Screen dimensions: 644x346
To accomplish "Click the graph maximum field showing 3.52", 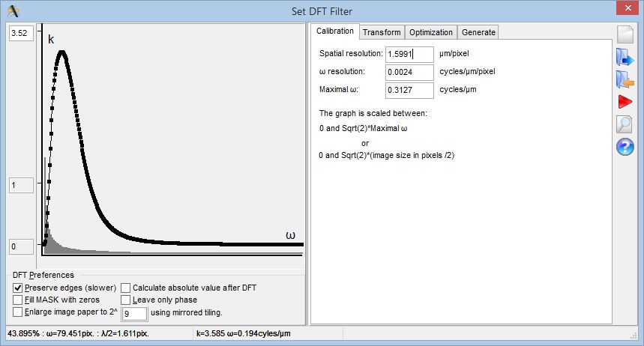I will (21, 33).
